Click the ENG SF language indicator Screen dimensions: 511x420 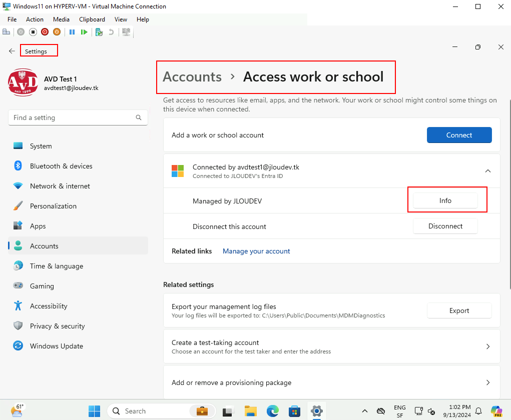[400, 411]
